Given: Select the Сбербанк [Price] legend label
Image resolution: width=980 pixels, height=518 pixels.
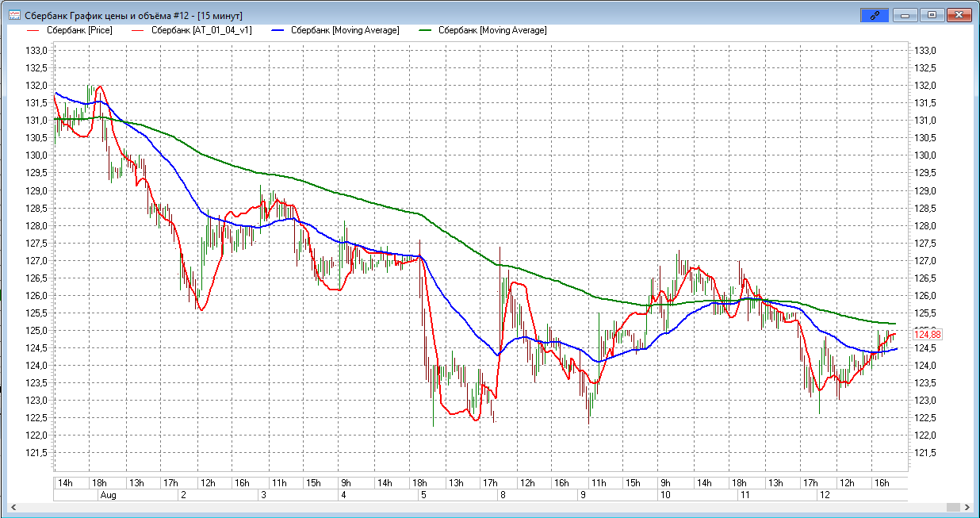Looking at the screenshot, I should [79, 30].
